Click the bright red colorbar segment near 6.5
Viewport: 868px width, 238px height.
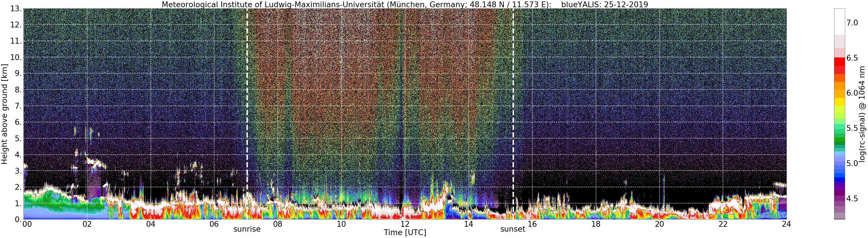pos(839,62)
